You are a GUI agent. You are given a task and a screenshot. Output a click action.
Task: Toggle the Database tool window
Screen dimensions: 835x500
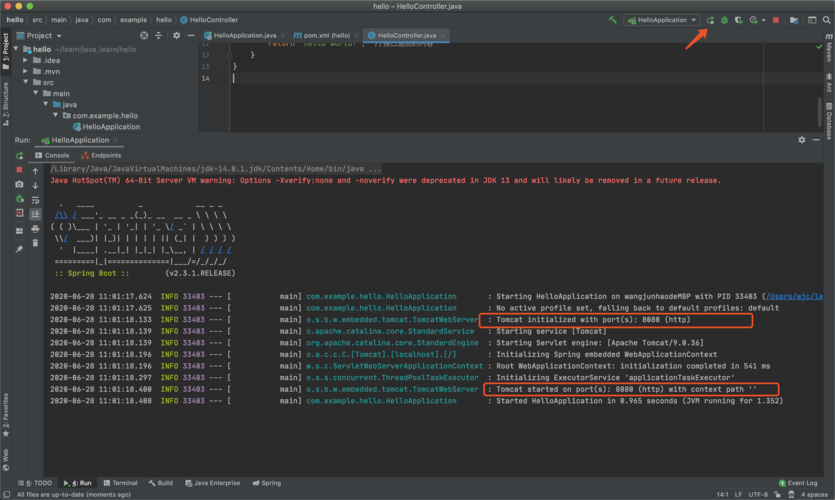coord(829,121)
